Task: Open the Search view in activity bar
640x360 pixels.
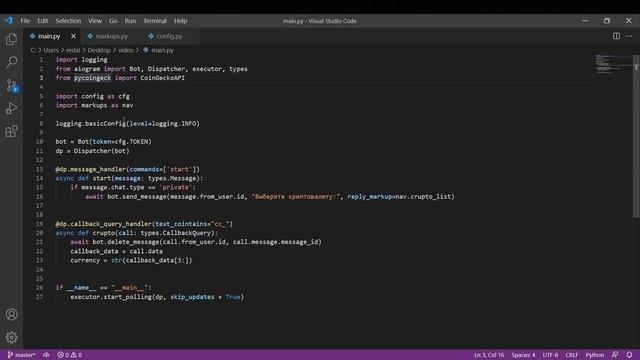Action: click(x=11, y=62)
